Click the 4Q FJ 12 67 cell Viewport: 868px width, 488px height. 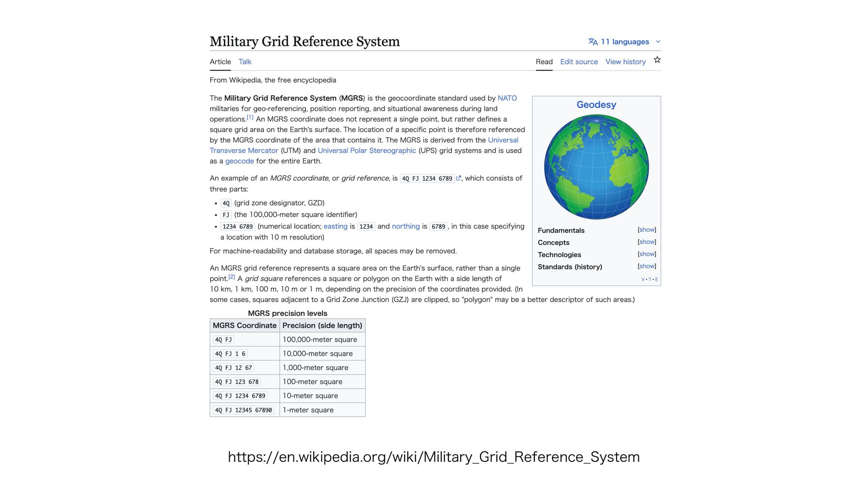[245, 368]
